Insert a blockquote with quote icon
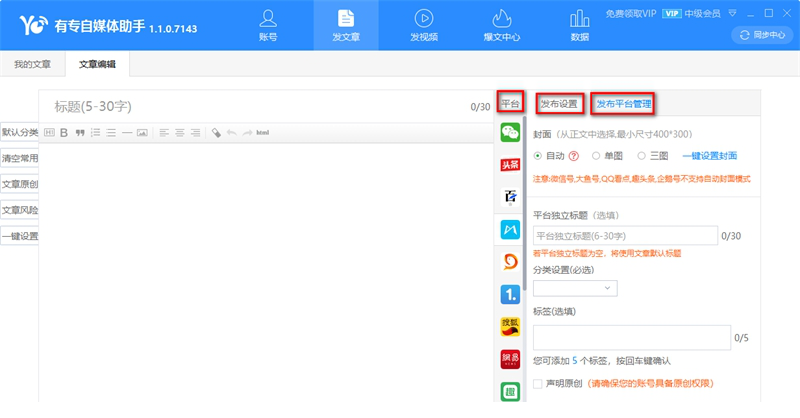 [80, 133]
